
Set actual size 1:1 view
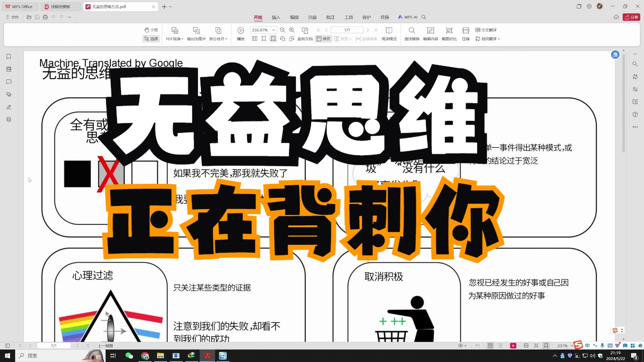click(x=255, y=39)
